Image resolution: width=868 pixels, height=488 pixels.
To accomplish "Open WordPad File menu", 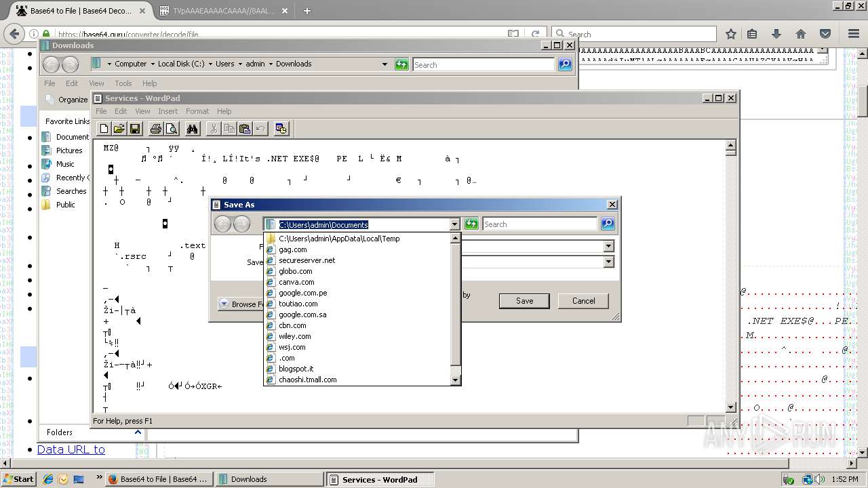I will pyautogui.click(x=101, y=111).
